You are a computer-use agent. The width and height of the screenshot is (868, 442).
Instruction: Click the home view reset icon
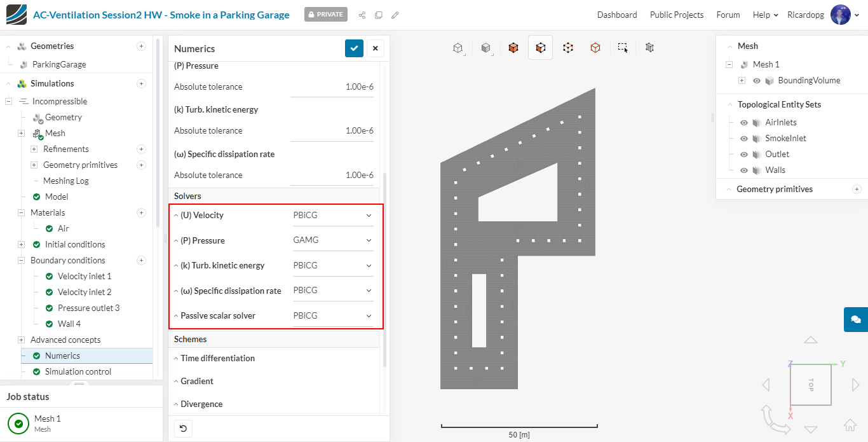[850, 425]
